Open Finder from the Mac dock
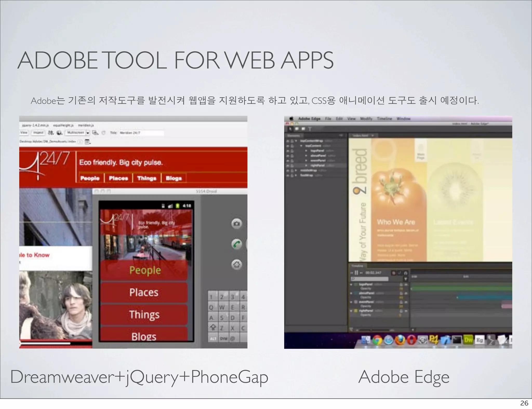This screenshot has width=532, height=409. pos(366,340)
